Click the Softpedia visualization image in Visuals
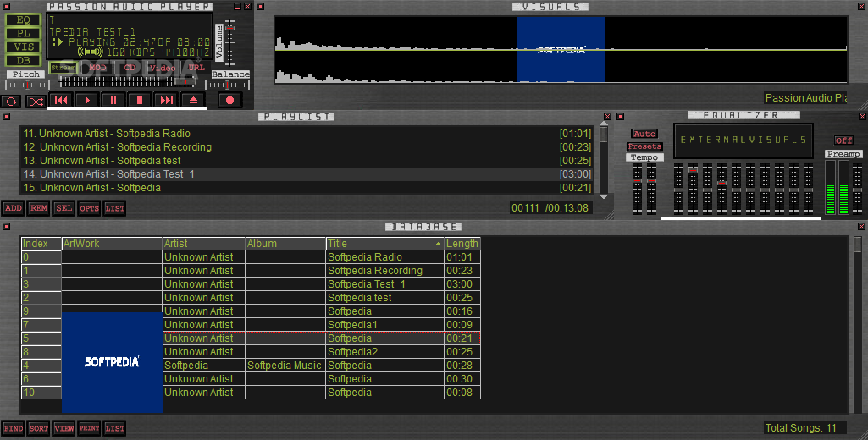The image size is (868, 440). (561, 49)
